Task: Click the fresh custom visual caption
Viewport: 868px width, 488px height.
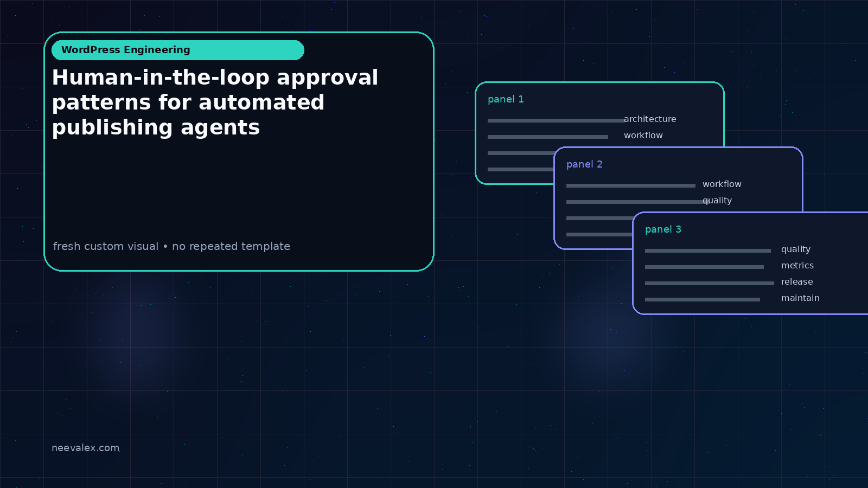Action: (171, 246)
